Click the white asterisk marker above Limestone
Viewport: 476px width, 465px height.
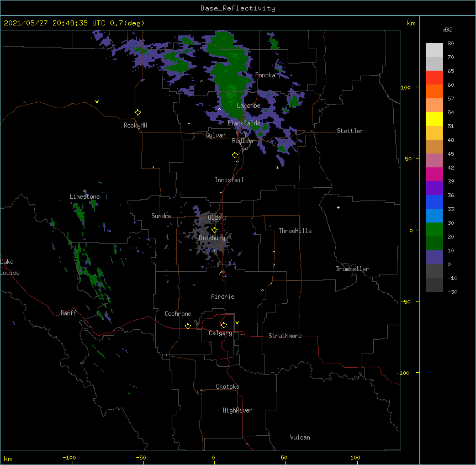click(85, 191)
